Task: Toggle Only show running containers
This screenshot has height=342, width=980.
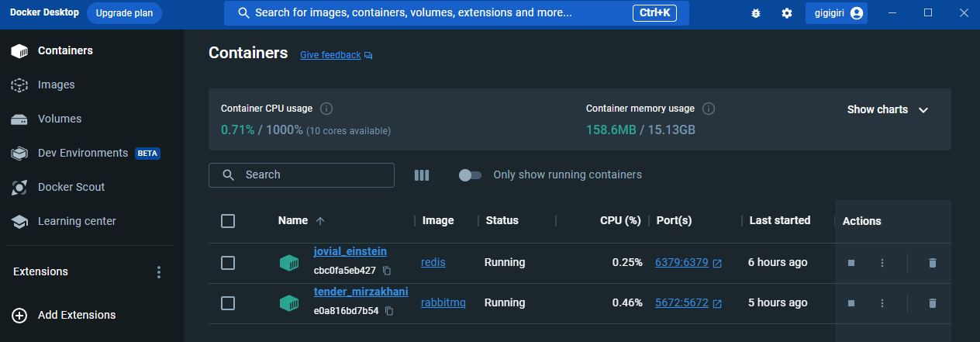Action: point(470,175)
